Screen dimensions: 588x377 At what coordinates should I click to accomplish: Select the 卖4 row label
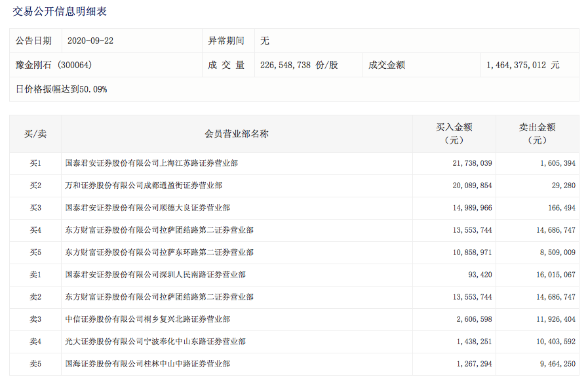[x=35, y=342]
